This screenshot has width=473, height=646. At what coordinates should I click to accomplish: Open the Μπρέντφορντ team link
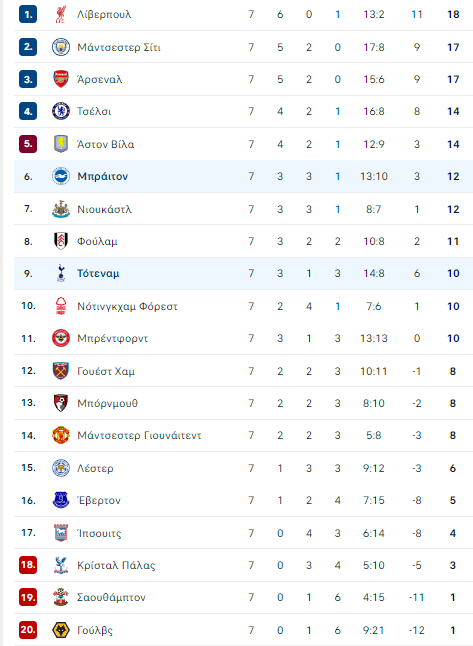(x=112, y=338)
